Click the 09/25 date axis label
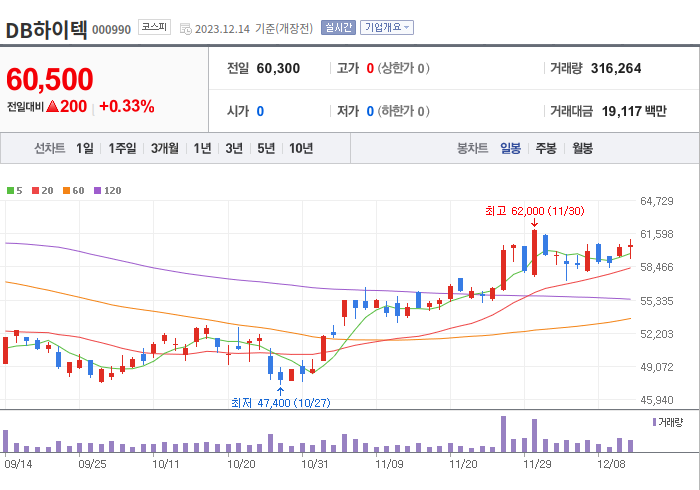This screenshot has width=700, height=490. pyautogui.click(x=92, y=464)
